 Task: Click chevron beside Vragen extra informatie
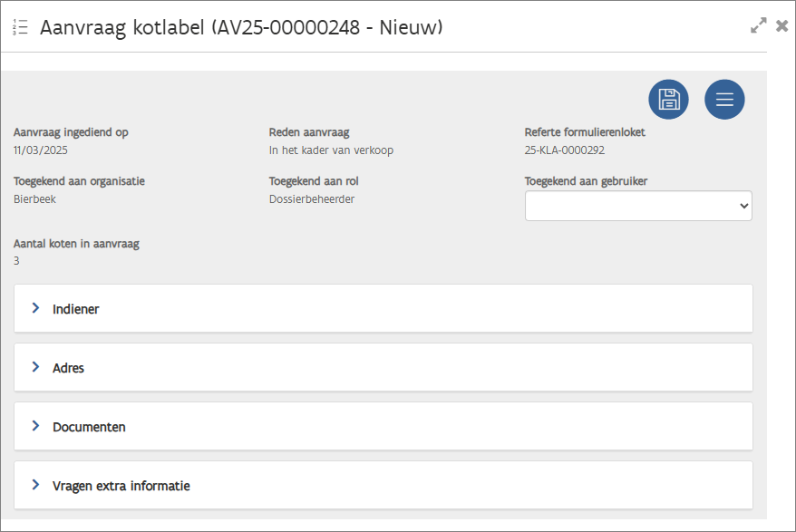pyautogui.click(x=36, y=485)
